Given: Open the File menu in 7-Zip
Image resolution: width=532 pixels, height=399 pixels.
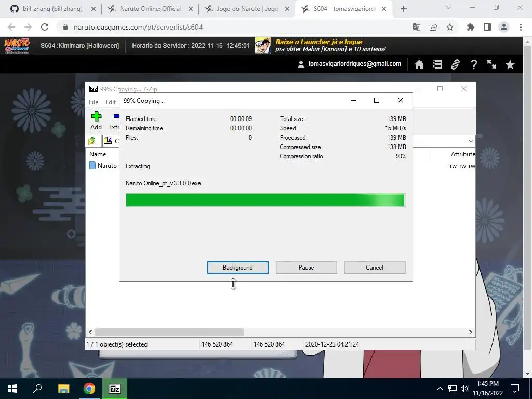Looking at the screenshot, I should click(94, 102).
